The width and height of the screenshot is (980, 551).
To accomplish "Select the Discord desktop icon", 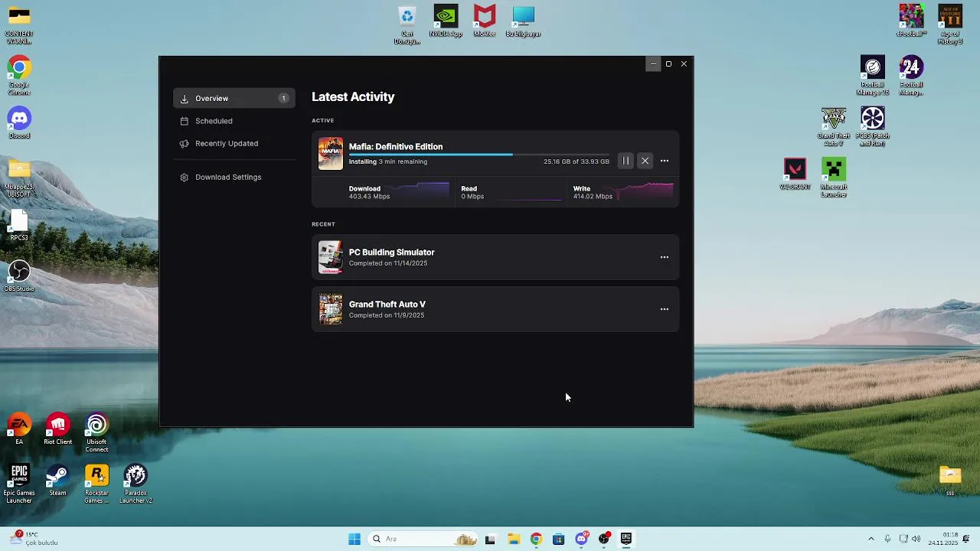I will point(19,123).
